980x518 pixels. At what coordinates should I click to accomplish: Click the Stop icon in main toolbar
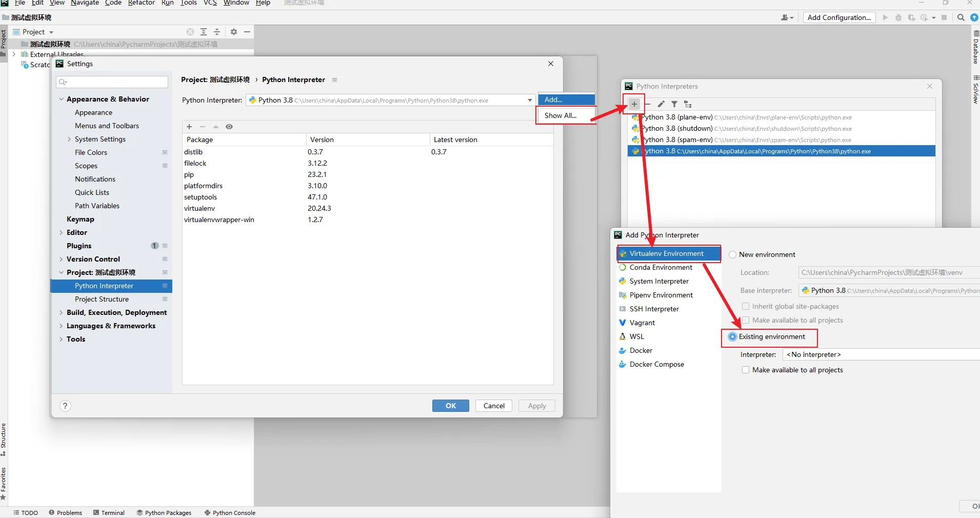tap(944, 17)
